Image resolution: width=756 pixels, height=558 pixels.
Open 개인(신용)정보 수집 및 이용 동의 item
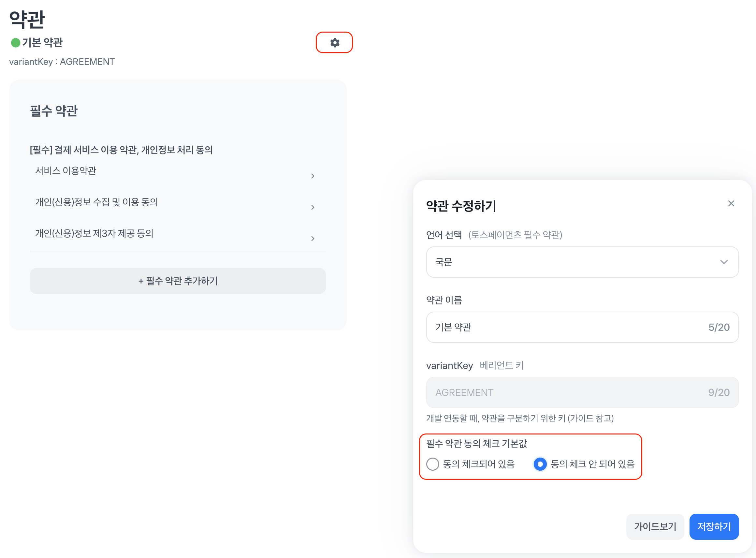pos(96,202)
